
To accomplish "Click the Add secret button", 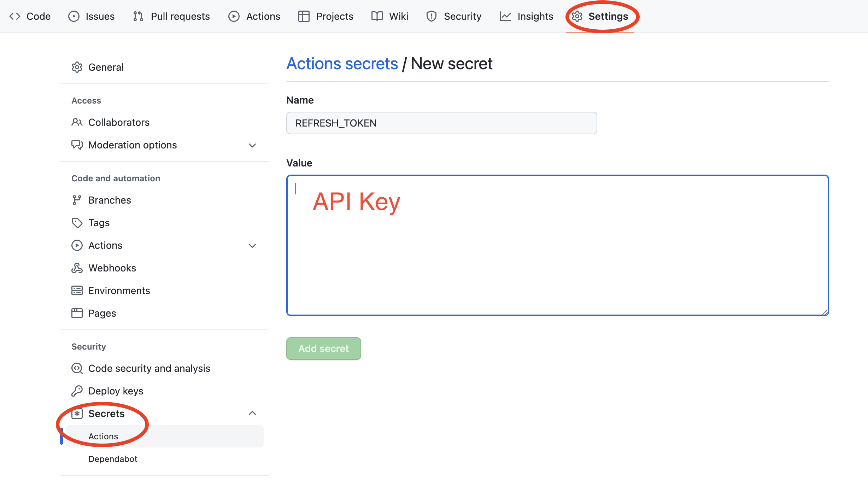I will tap(323, 348).
